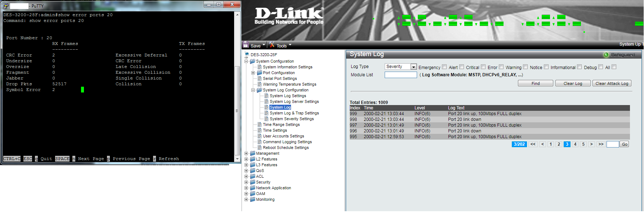Viewport: 644px width, 213px height.
Task: Click the Safeguard status icon
Action: pyautogui.click(x=606, y=55)
